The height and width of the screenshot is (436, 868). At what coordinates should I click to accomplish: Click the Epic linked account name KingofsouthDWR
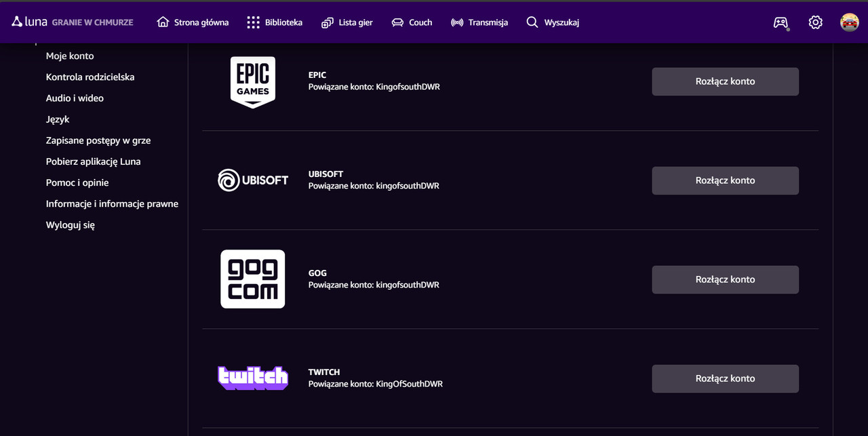408,87
